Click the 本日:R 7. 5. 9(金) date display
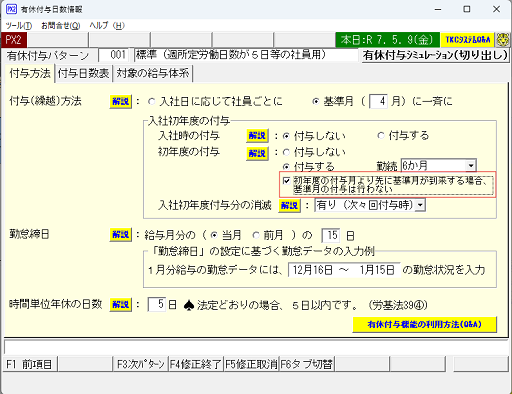 [x=387, y=40]
